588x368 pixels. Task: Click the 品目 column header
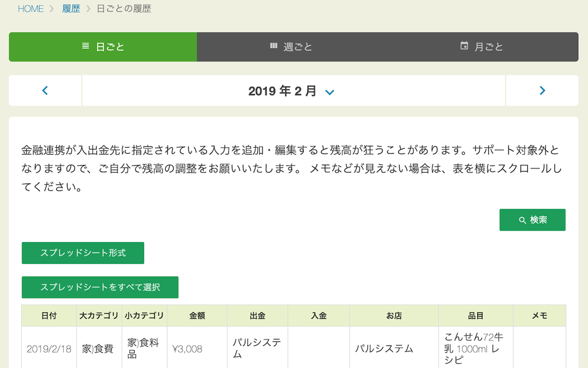click(476, 316)
